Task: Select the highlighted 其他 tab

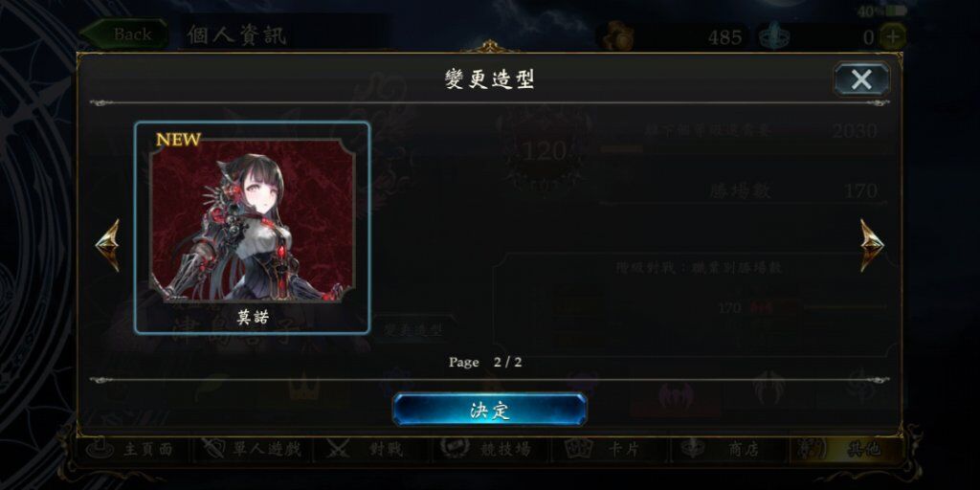Action: [846, 450]
